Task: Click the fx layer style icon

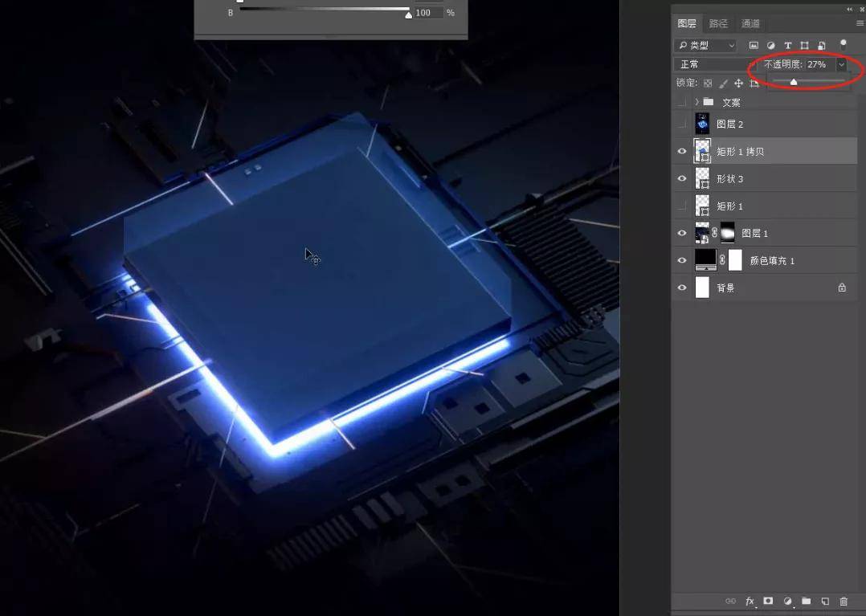Action: pyautogui.click(x=750, y=601)
